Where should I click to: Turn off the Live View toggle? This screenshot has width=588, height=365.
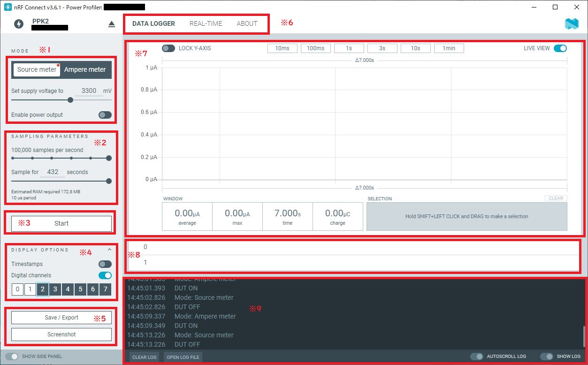pyautogui.click(x=560, y=48)
